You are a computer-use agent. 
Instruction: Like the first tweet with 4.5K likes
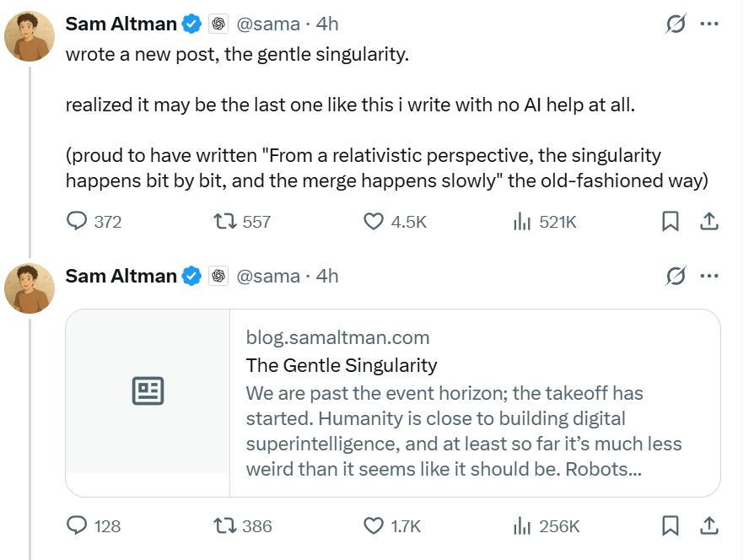(x=374, y=221)
